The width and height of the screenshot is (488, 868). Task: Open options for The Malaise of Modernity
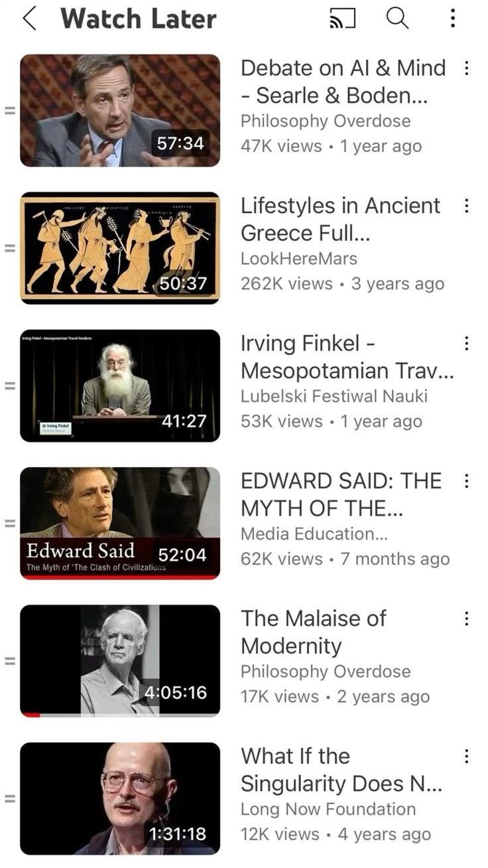[x=467, y=618]
